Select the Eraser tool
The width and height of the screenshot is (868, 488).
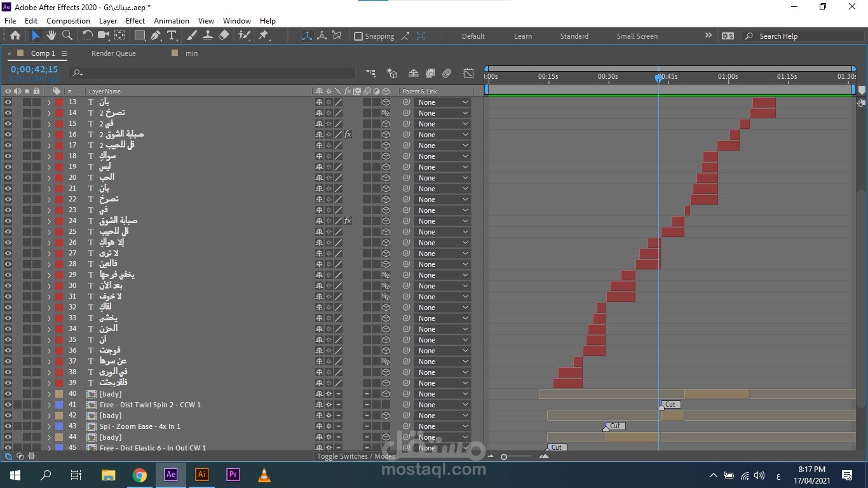pyautogui.click(x=224, y=36)
